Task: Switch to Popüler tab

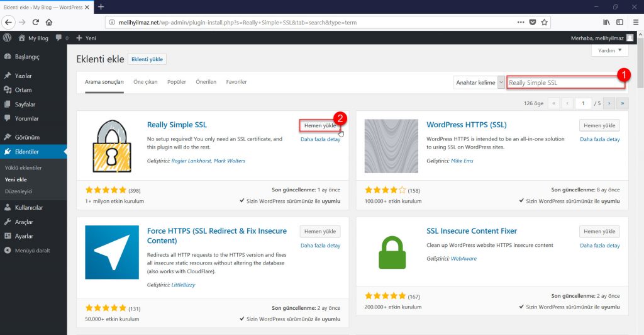Action: (177, 82)
